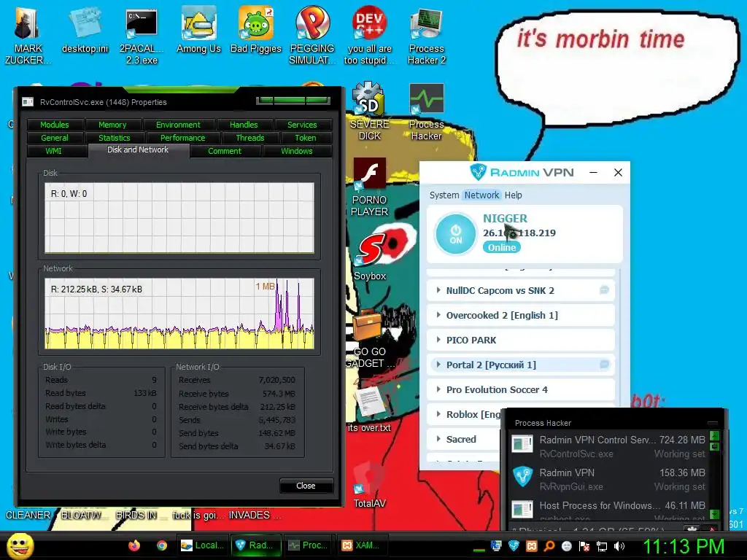747x560 pixels.
Task: Launch the Bad Piggies desktop icon
Action: (x=256, y=31)
